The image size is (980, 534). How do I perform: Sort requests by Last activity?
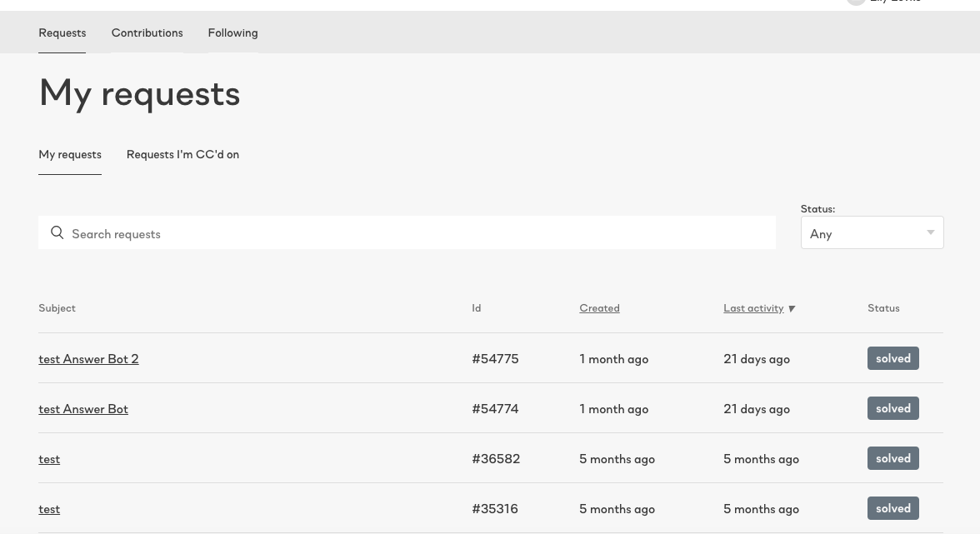click(753, 308)
